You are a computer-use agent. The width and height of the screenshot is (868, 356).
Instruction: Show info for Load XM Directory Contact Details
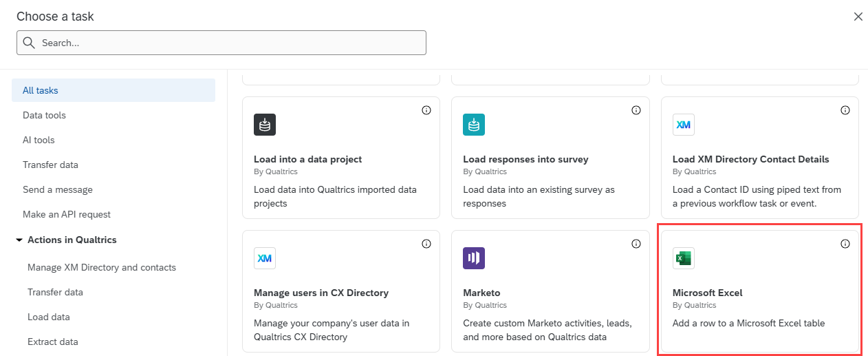[x=845, y=110]
